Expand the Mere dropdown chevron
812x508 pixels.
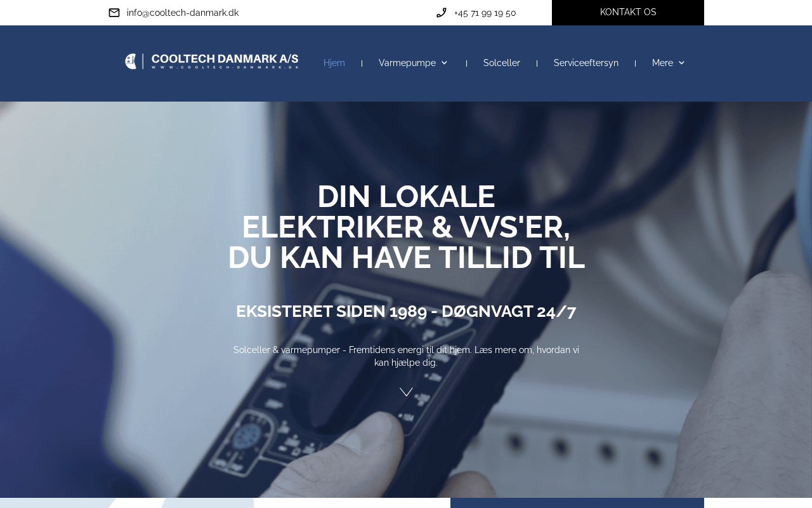[681, 63]
